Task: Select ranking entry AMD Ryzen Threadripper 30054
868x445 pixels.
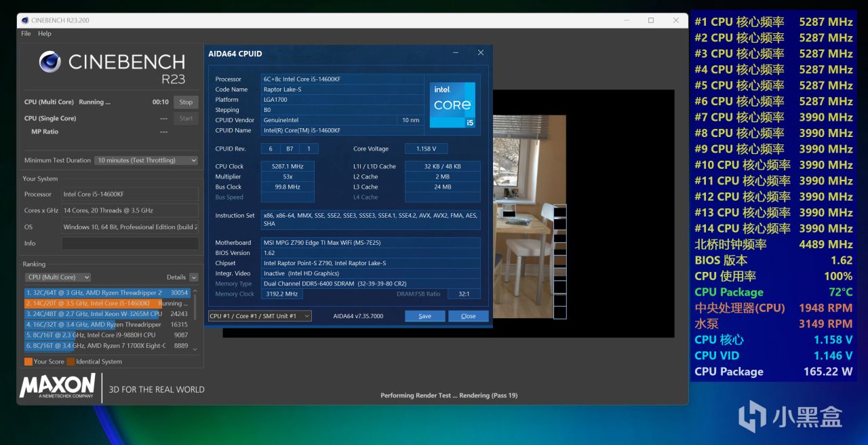Action: click(x=107, y=292)
